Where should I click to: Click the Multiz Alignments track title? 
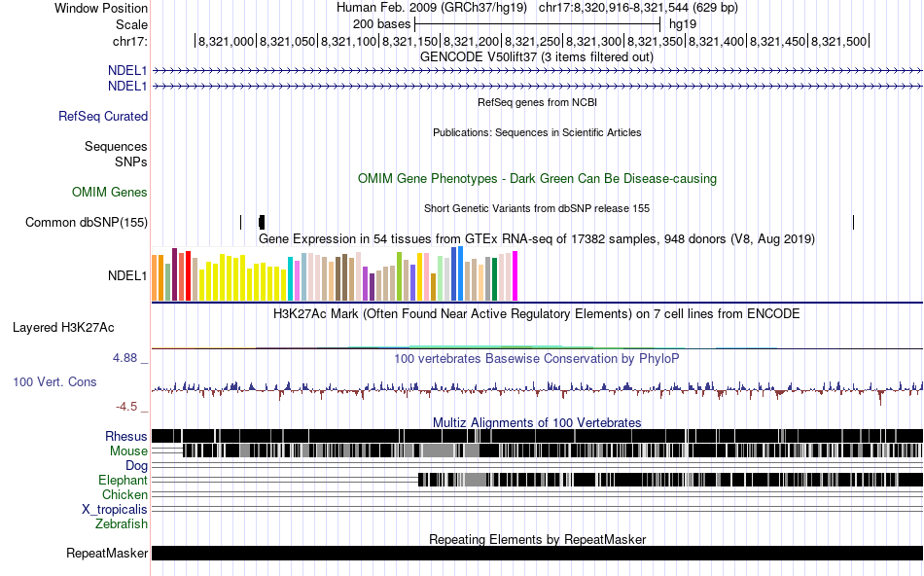537,422
